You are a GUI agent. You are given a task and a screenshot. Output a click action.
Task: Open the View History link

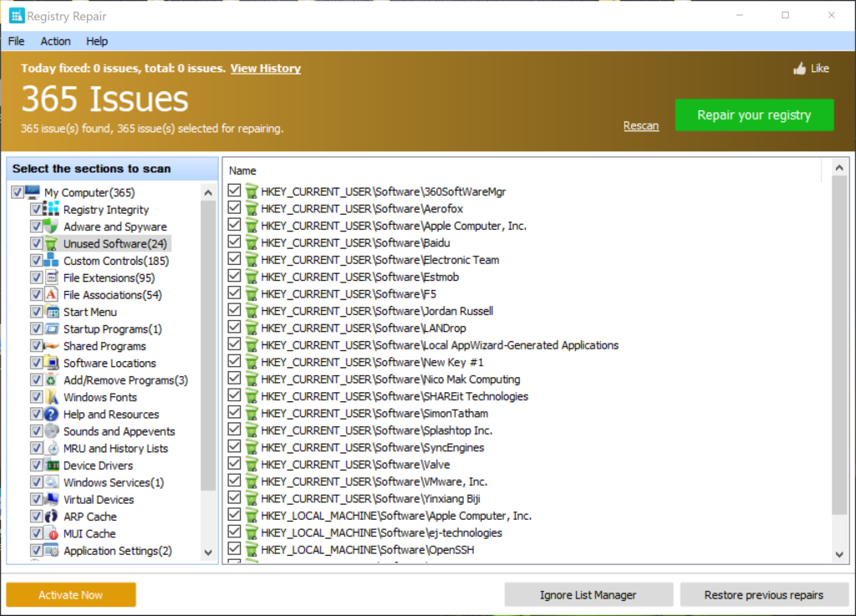pyautogui.click(x=265, y=69)
